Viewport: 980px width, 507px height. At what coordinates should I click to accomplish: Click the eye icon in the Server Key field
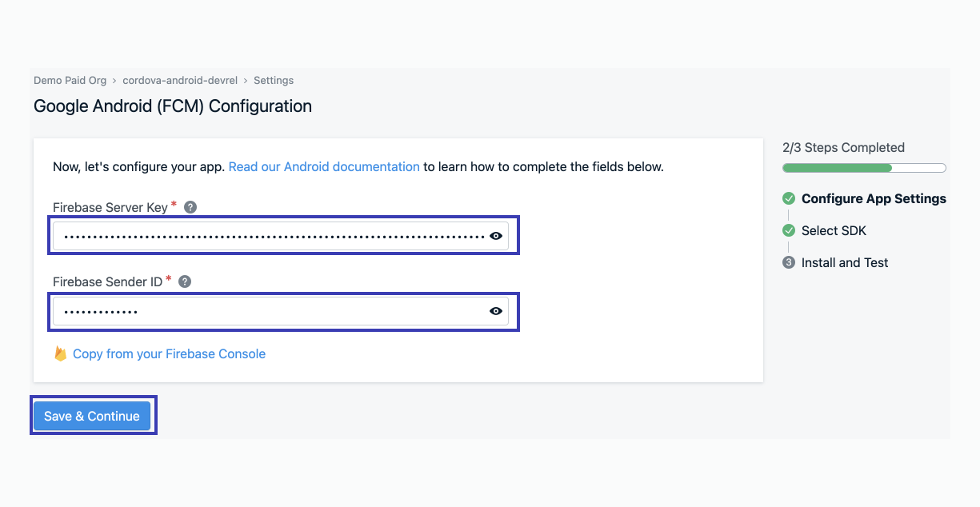[x=495, y=235]
